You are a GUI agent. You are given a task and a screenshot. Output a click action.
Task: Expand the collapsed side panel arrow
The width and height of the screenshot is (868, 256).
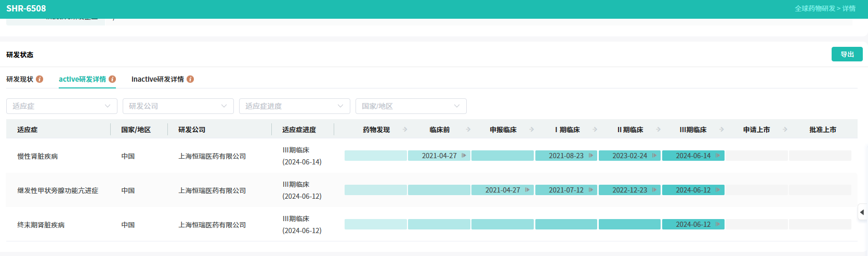(862, 212)
